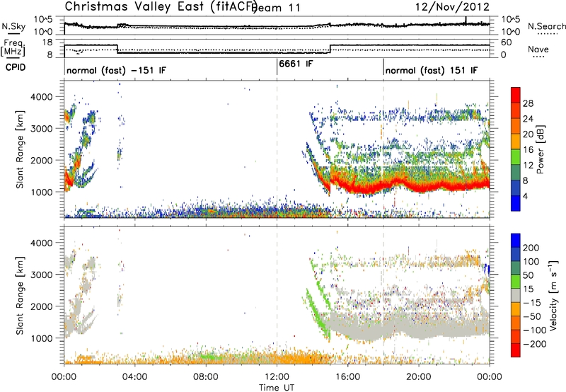Click the '16:00' time tick label
The image size is (566, 392).
coord(347,377)
